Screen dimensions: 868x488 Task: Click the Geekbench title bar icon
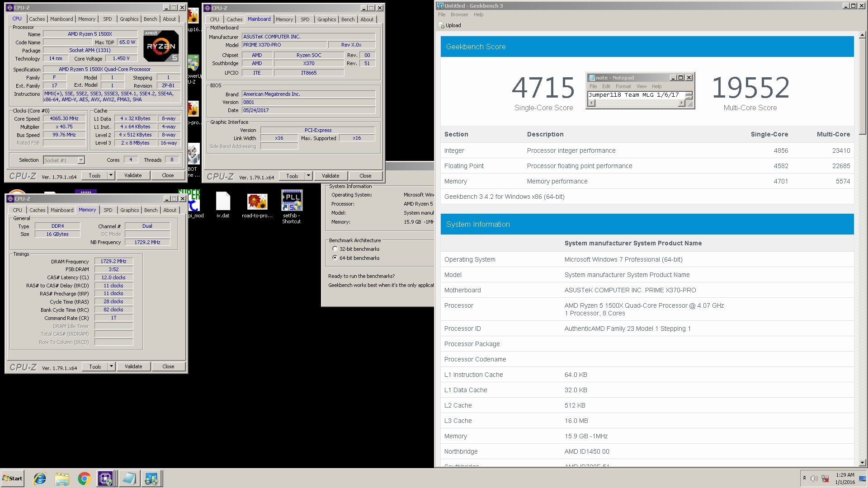440,6
